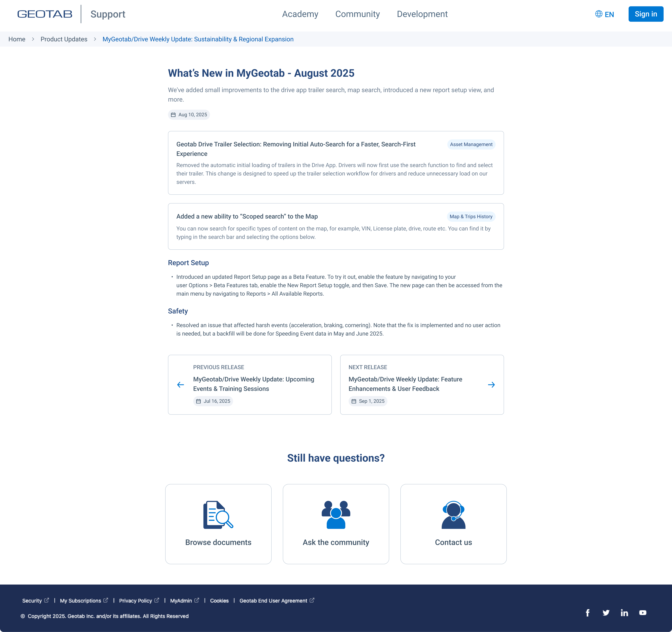The height and width of the screenshot is (632, 672).
Task: Open the Academy menu item
Action: coord(300,14)
